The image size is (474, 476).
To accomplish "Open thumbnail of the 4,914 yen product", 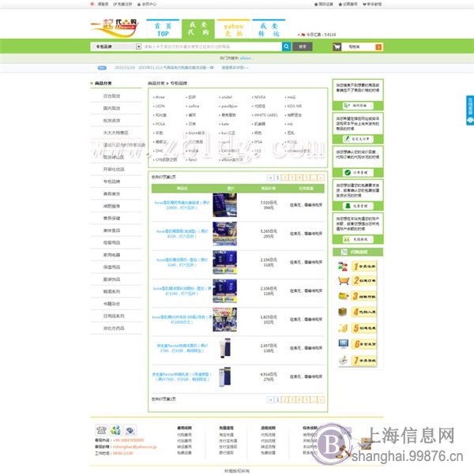I will click(x=224, y=377).
